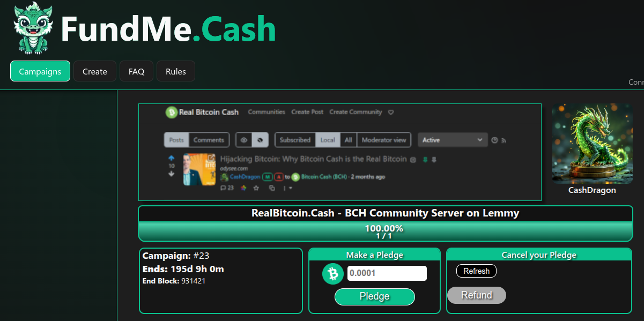Click the green pin icon after the post title
Image resolution: width=644 pixels, height=321 pixels.
tap(425, 160)
